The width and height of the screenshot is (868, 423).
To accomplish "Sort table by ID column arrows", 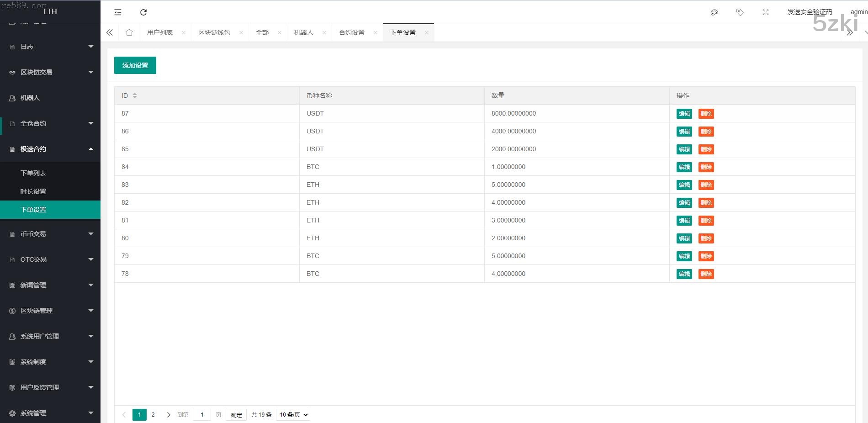I will point(135,95).
